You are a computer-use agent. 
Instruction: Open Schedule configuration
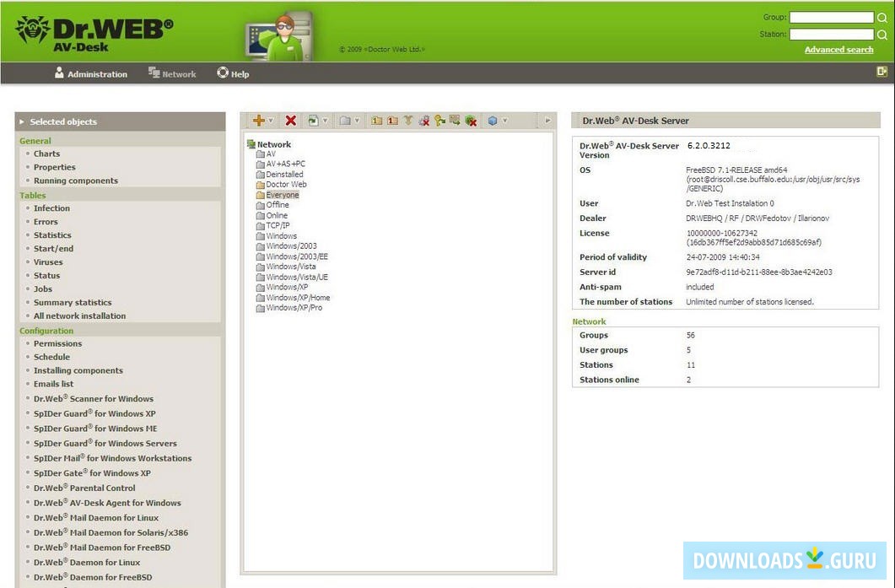(52, 357)
